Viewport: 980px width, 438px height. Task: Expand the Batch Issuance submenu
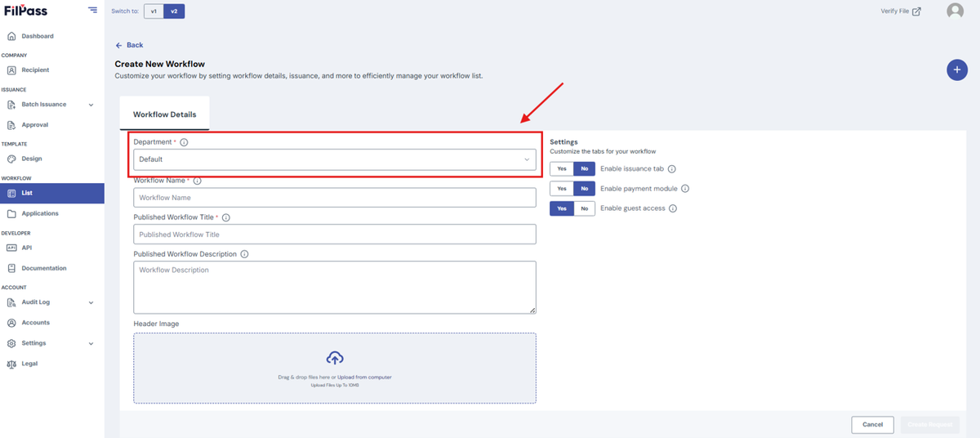pyautogui.click(x=91, y=105)
